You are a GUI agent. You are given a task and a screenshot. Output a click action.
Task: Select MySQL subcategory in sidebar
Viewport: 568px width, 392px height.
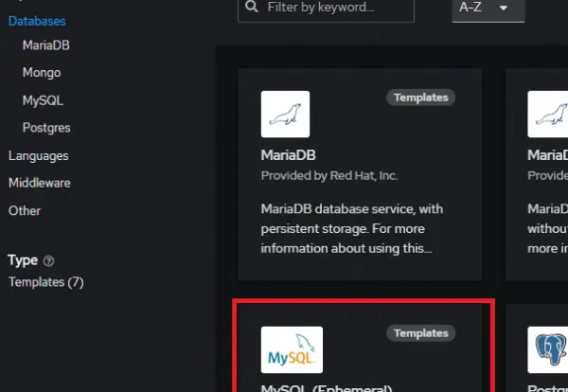pos(44,100)
